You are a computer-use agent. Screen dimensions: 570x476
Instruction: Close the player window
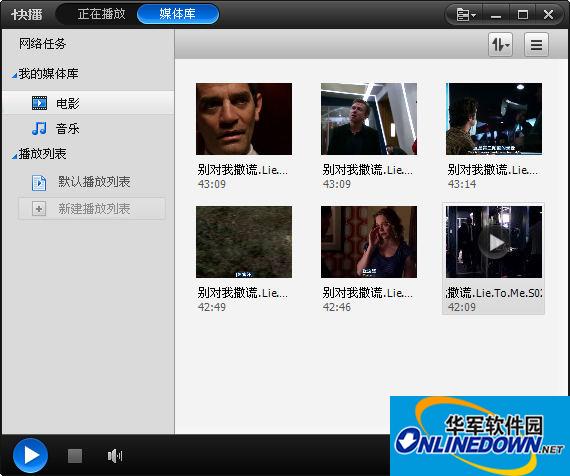[x=549, y=15]
